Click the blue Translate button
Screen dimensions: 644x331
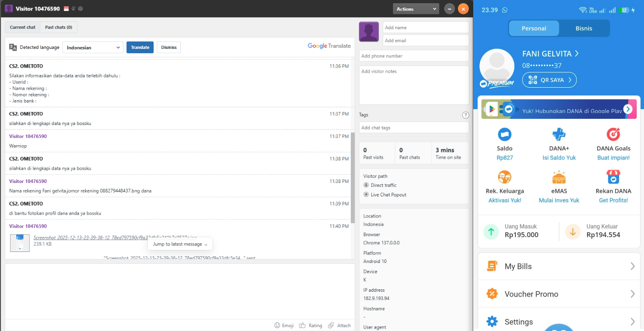coord(140,47)
